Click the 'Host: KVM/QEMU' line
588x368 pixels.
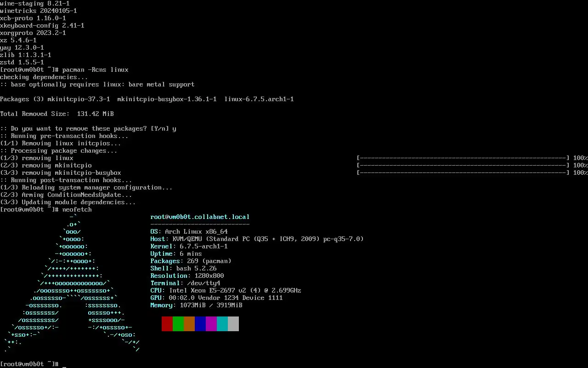(x=257, y=239)
